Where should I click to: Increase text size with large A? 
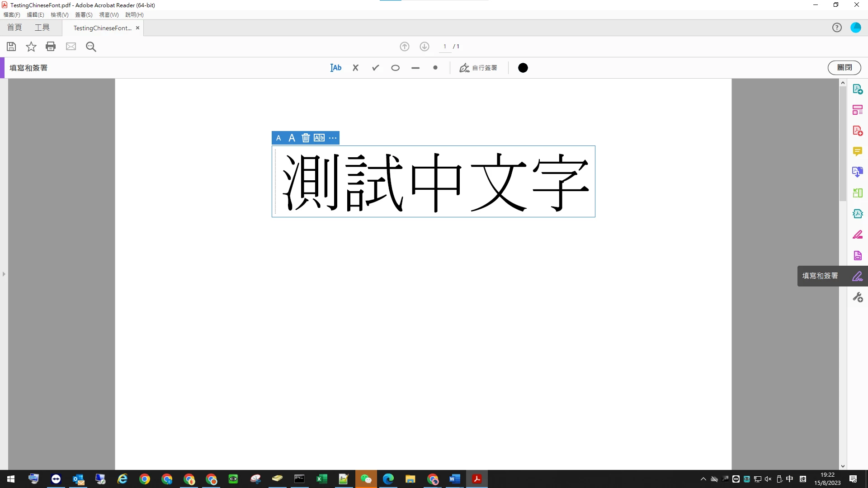click(x=292, y=138)
